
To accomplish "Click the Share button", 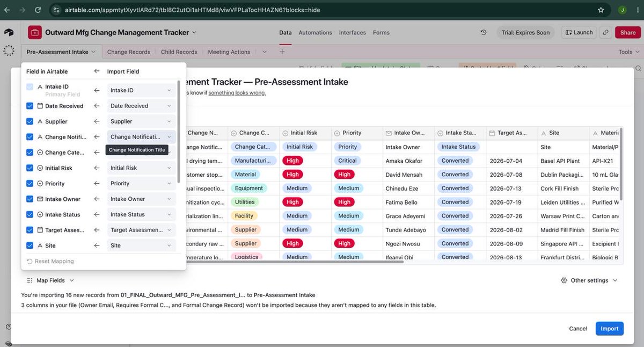I will (628, 32).
